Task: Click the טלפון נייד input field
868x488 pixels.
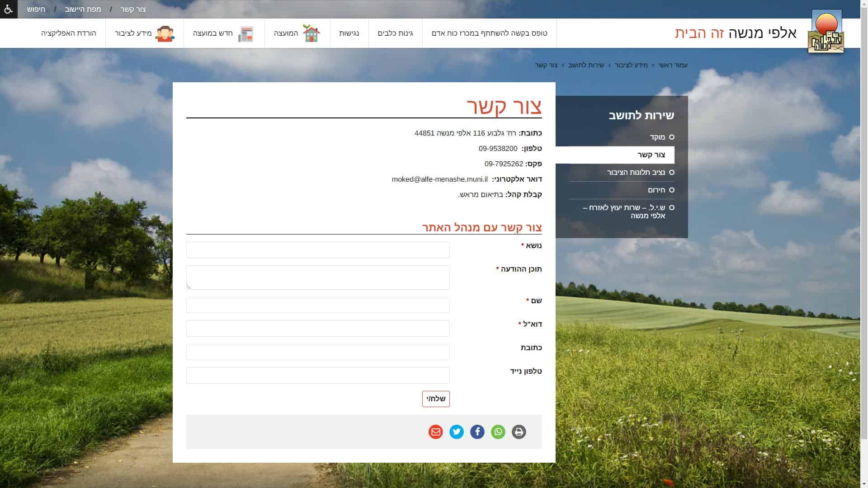Action: coord(318,375)
